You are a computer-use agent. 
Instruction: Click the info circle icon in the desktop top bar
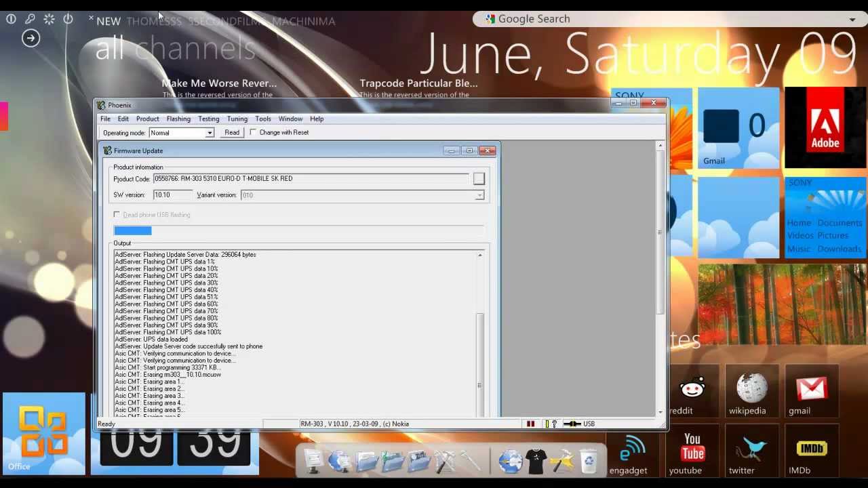[x=11, y=19]
